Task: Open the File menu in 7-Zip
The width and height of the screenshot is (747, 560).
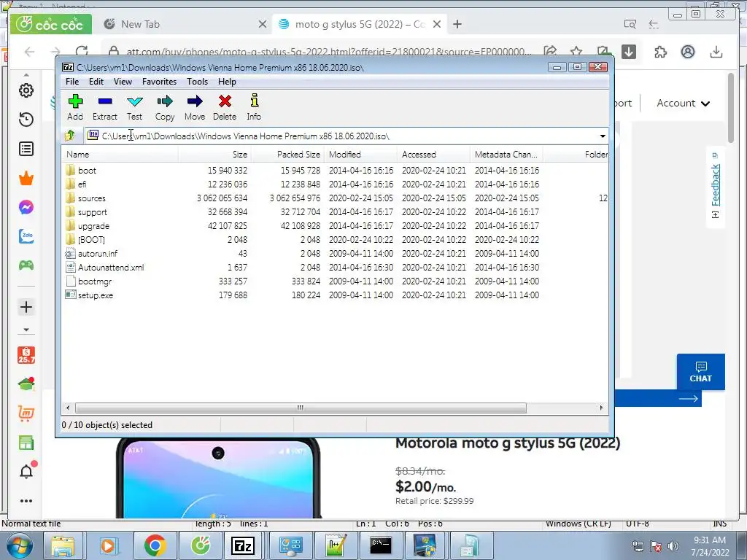Action: click(x=72, y=82)
